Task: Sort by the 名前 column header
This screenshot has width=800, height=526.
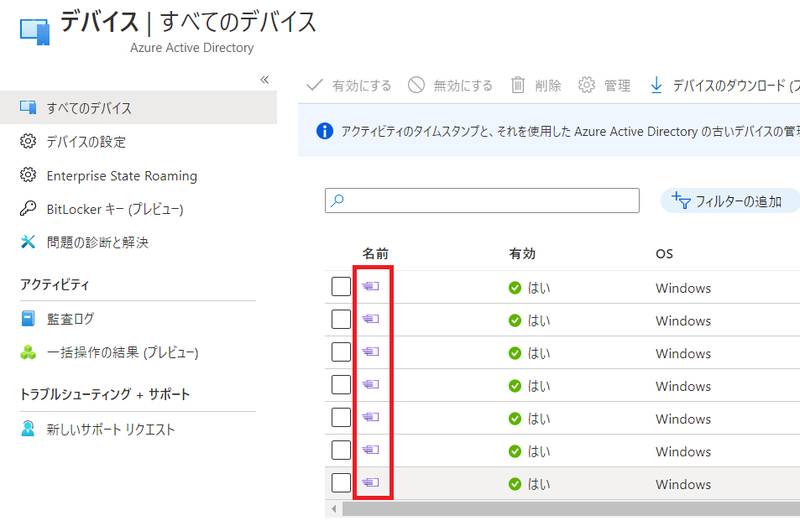Action: pyautogui.click(x=376, y=254)
